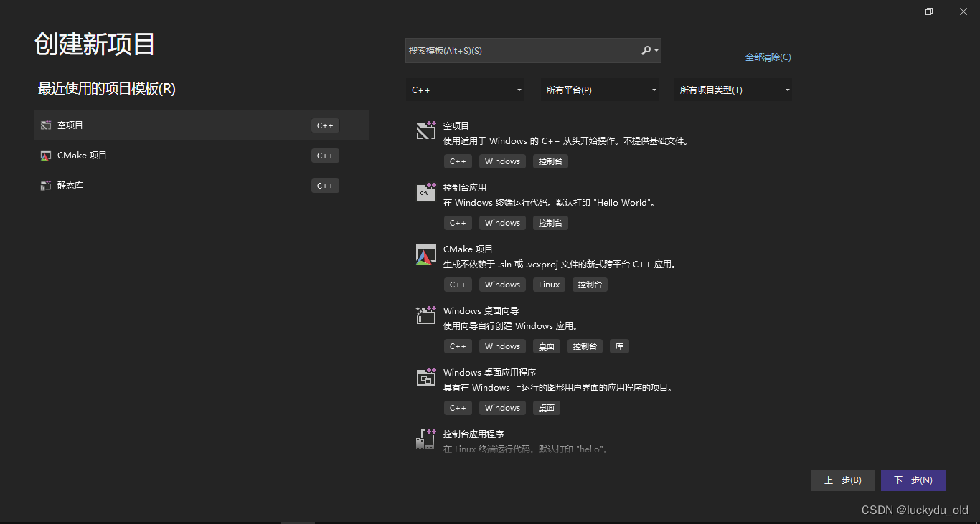Click the 静态库 icon in recent templates

tap(46, 185)
